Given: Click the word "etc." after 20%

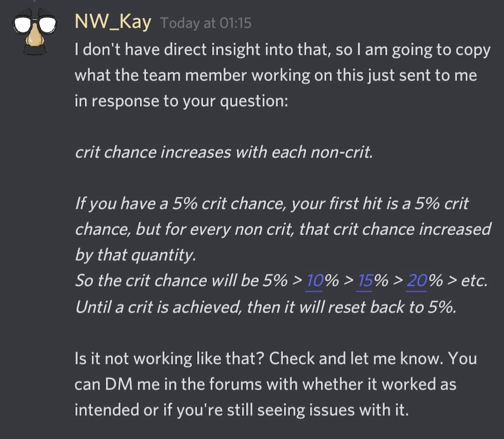Looking at the screenshot, I should (474, 281).
